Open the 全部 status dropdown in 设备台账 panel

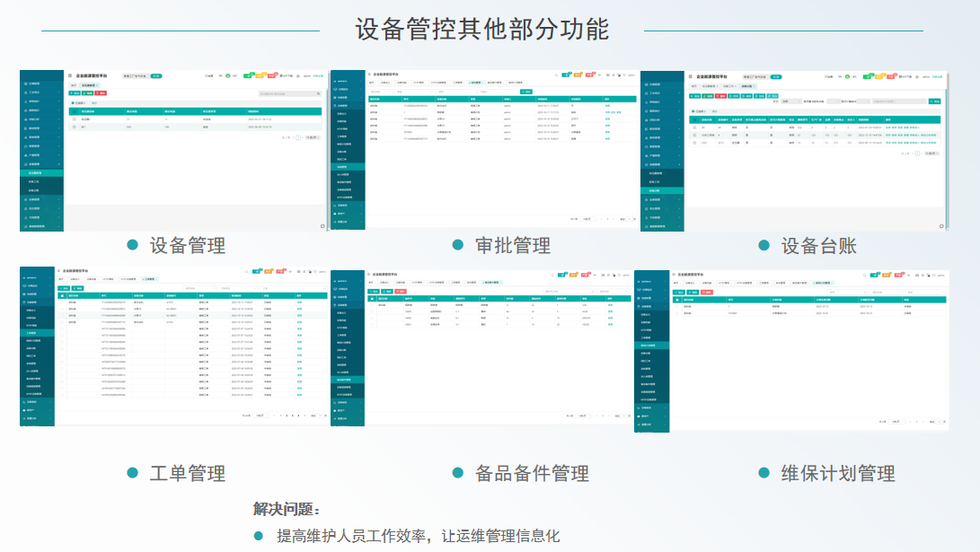790,101
